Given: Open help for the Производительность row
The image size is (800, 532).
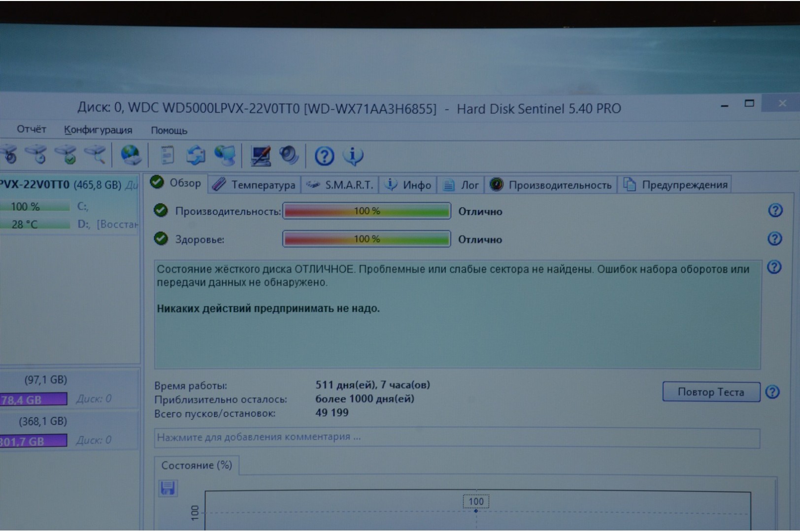Looking at the screenshot, I should pos(775,210).
